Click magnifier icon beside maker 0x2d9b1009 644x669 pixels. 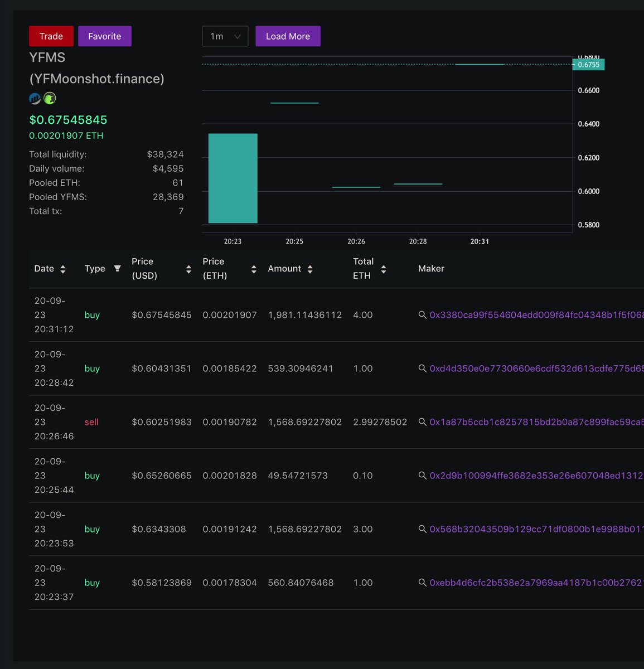point(423,476)
